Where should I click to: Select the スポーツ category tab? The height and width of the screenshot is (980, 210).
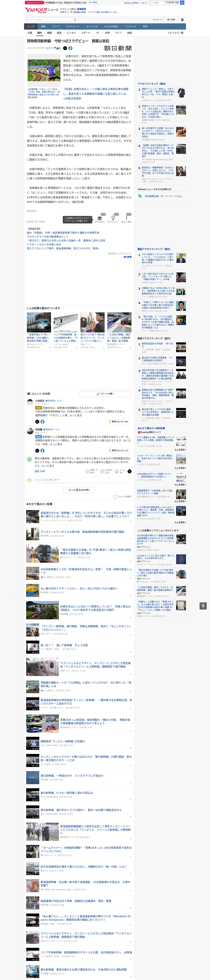86,33
